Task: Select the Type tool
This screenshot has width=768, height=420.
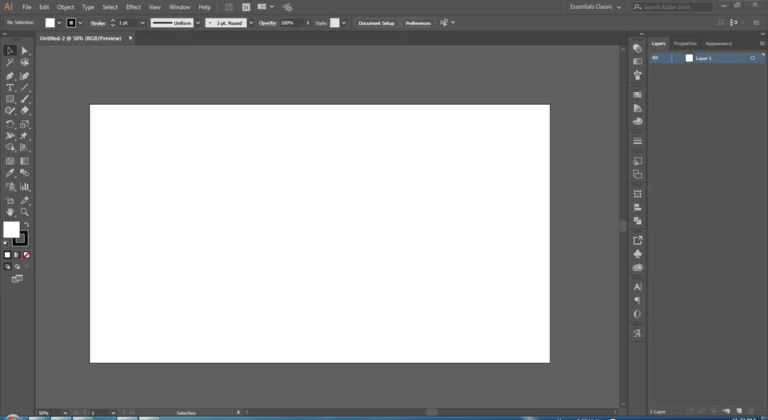Action: (x=10, y=87)
